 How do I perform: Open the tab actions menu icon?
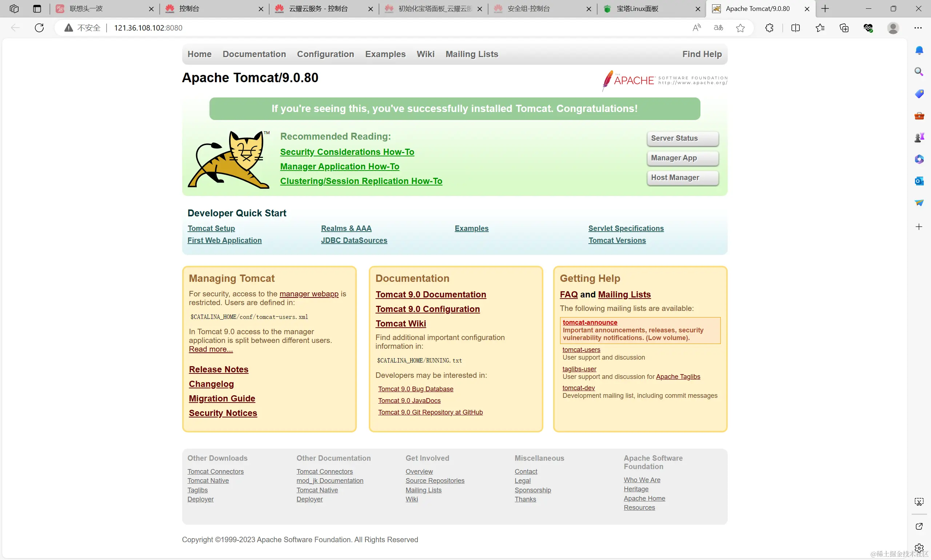(x=37, y=9)
